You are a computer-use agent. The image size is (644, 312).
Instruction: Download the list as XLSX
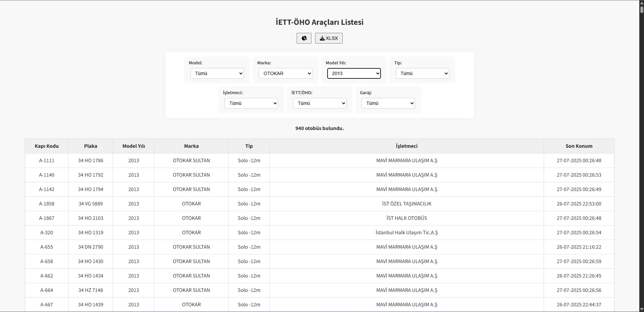(329, 38)
